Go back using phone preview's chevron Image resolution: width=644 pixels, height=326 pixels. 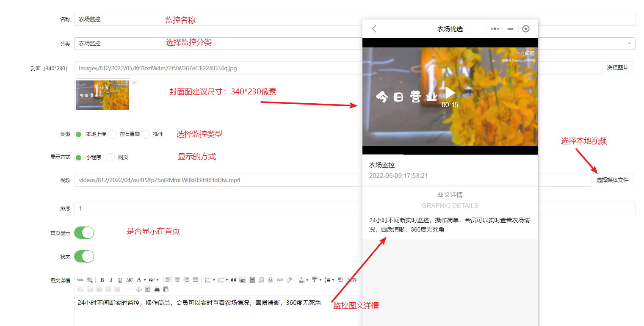click(x=374, y=29)
